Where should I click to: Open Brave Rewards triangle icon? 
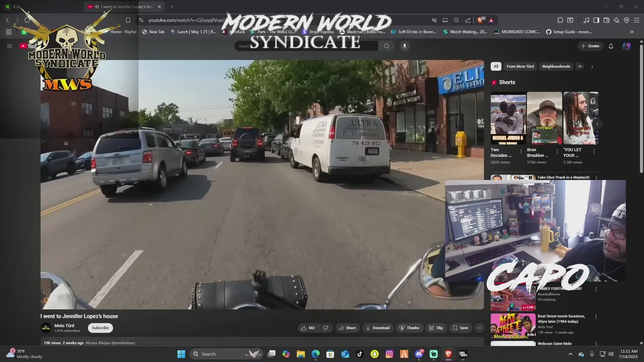click(491, 20)
